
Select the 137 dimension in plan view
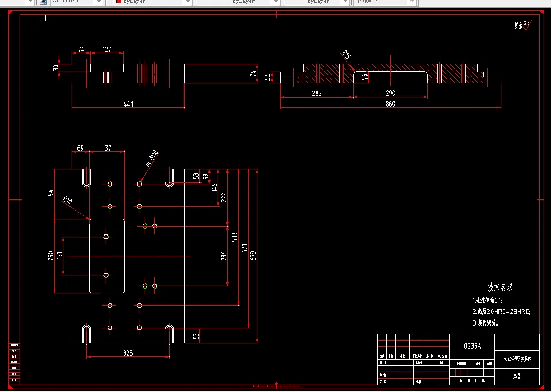pyautogui.click(x=107, y=148)
